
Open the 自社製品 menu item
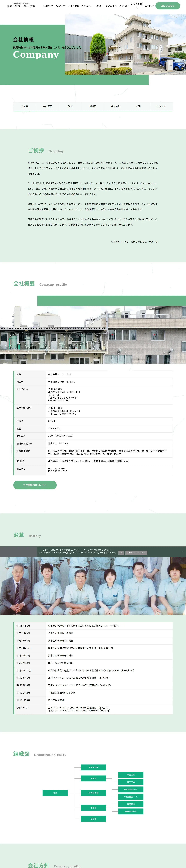click(x=86, y=6)
